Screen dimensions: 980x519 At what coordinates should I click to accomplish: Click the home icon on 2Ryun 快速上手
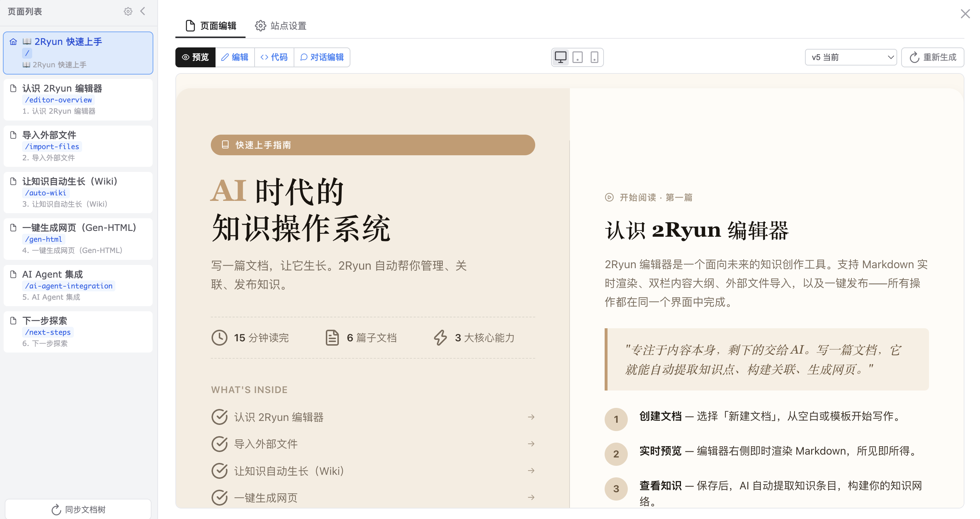pyautogui.click(x=13, y=42)
